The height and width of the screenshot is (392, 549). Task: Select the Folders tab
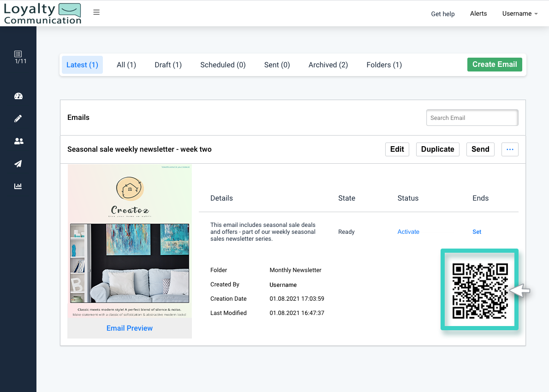click(x=384, y=65)
